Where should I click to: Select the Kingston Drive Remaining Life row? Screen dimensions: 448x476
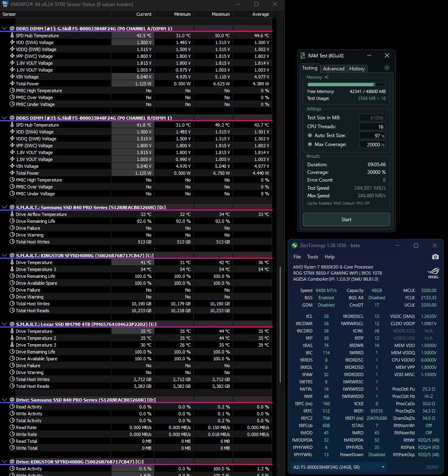coord(136,276)
